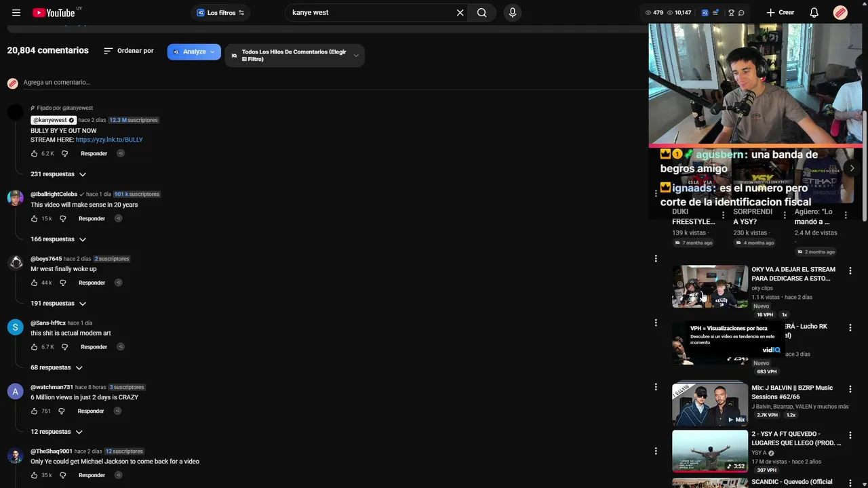Open account avatar menu
Screen dimensions: 868x488
840,12
